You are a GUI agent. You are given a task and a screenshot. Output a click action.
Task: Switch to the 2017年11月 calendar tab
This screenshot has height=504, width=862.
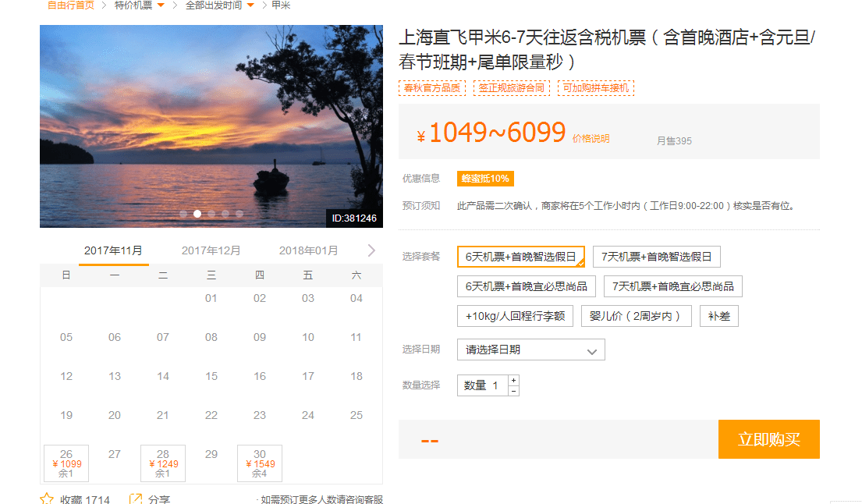(x=113, y=250)
